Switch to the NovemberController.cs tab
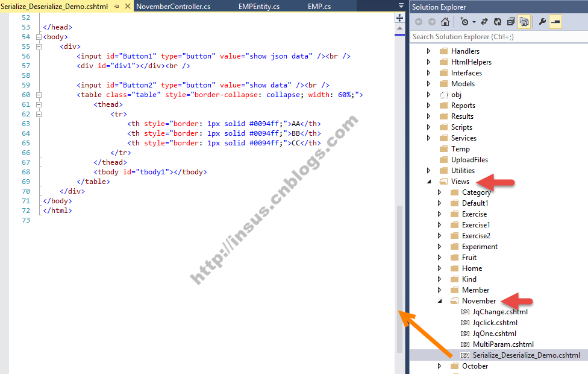Screen dimensions: 588x374 tap(173, 7)
